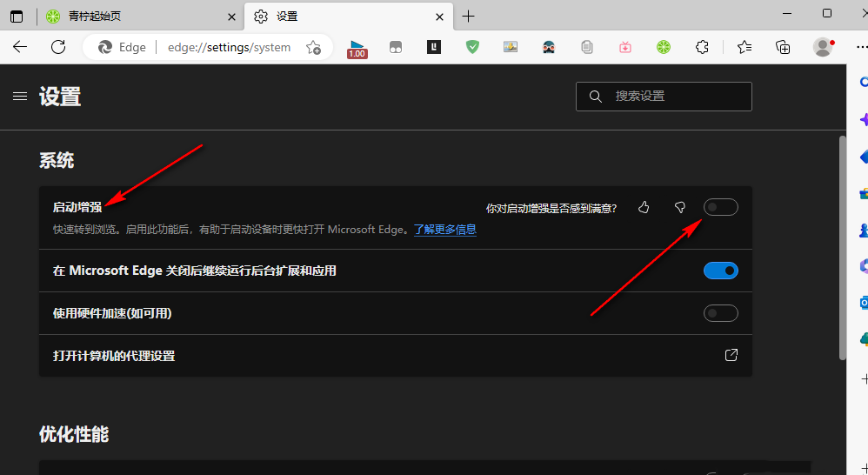Click thumbs down for startup boost
868x475 pixels.
(680, 208)
